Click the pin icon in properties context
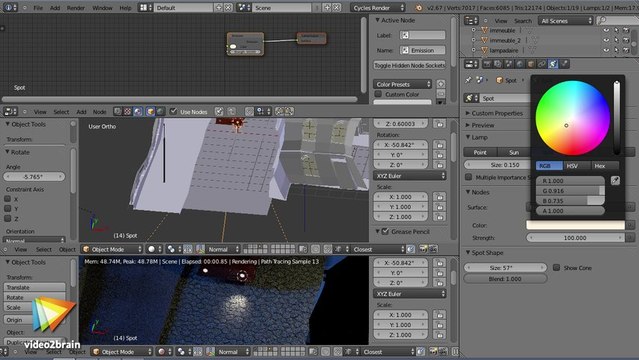Screen dimensions: 639x360 (x=468, y=80)
